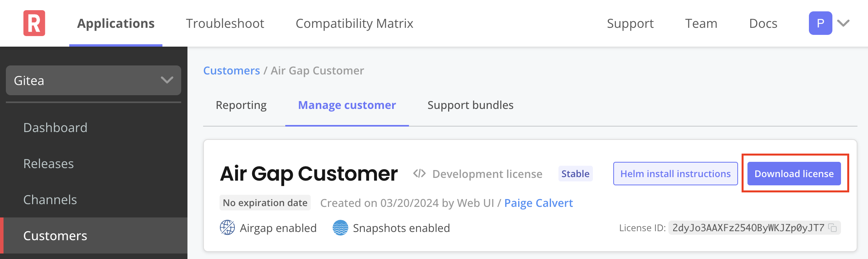Navigate to Compatibility Matrix
Image resolution: width=868 pixels, height=259 pixels.
(x=354, y=24)
